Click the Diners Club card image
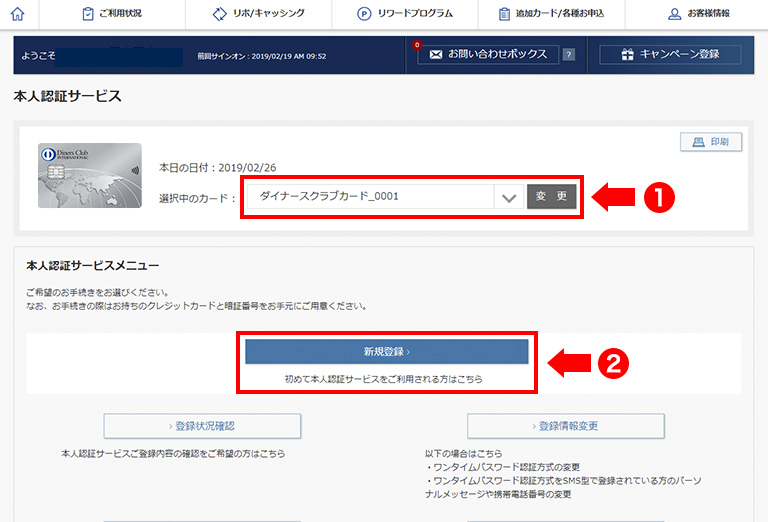 tap(89, 175)
